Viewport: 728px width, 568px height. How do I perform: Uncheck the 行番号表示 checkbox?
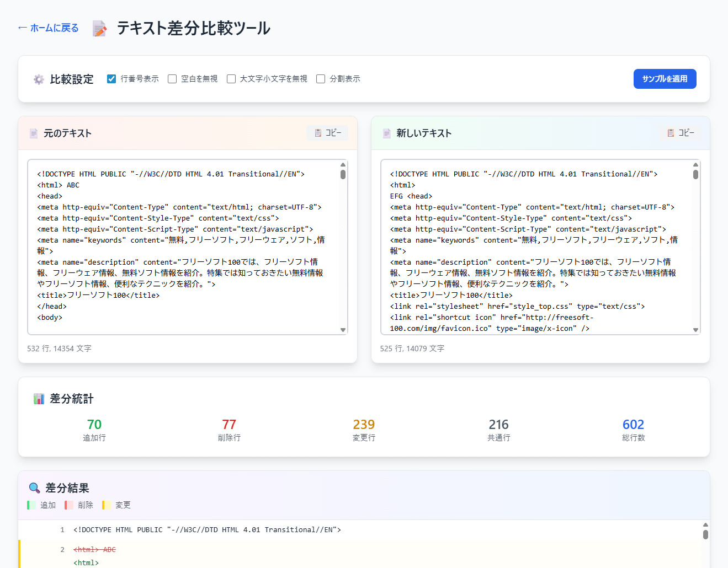click(x=111, y=79)
